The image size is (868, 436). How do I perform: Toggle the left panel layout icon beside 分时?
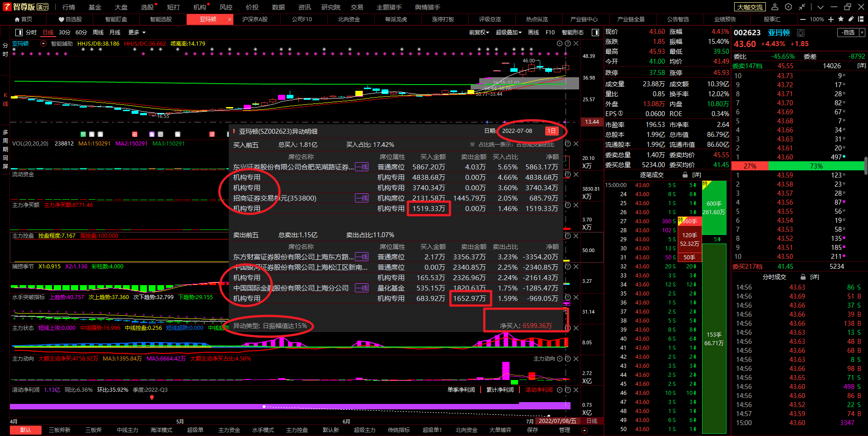click(19, 33)
